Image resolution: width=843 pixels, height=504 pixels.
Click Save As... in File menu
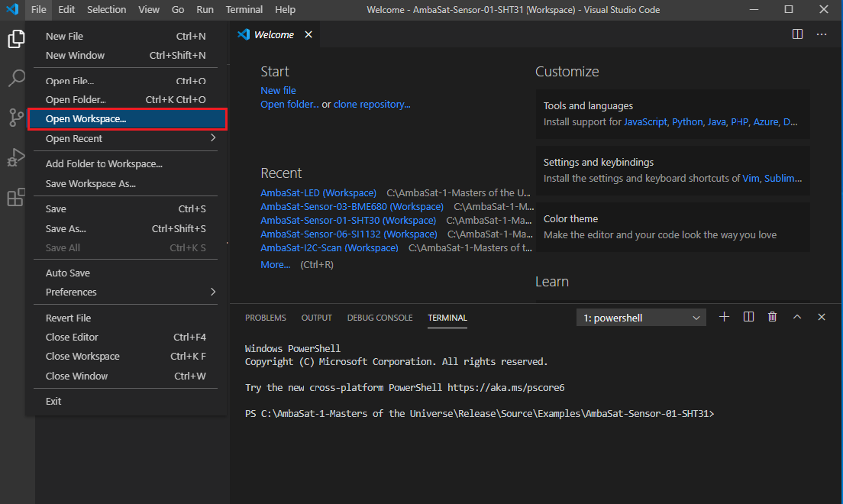(x=127, y=228)
